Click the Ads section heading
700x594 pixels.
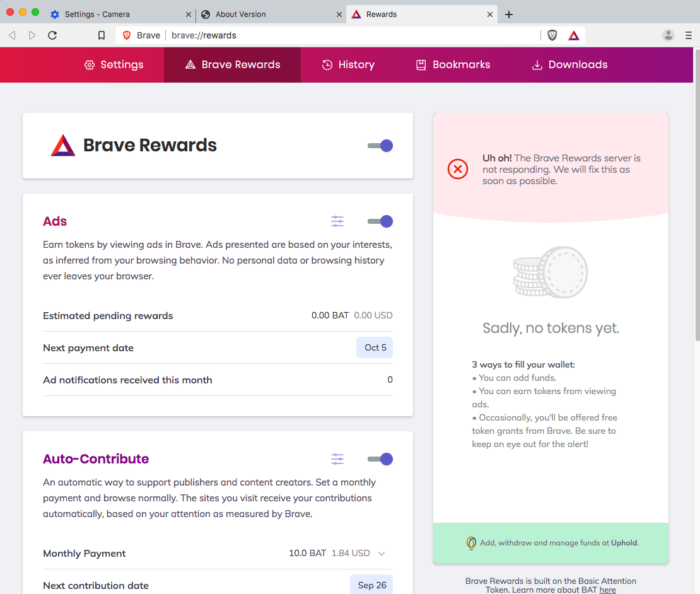tap(55, 221)
